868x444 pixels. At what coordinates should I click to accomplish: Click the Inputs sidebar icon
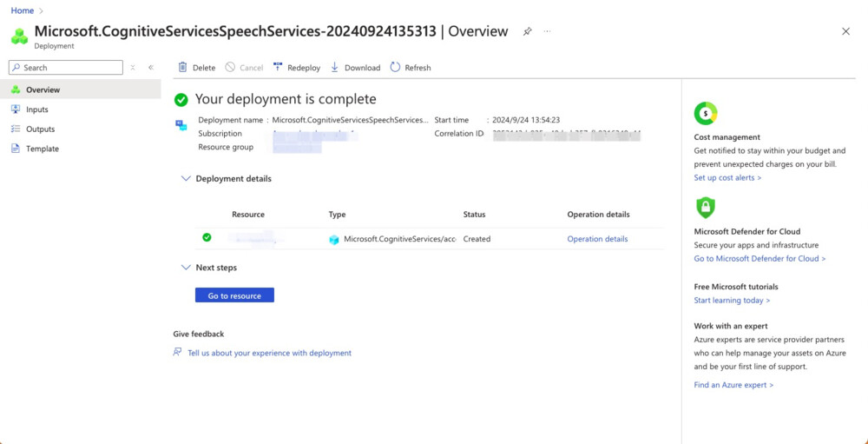pos(16,109)
